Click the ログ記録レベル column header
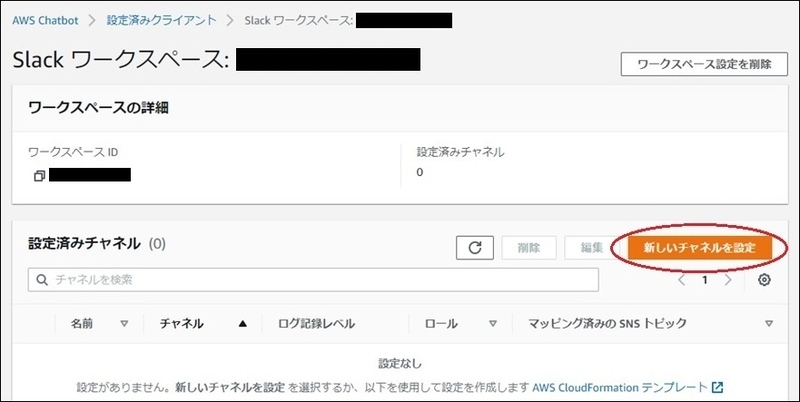 [x=316, y=323]
